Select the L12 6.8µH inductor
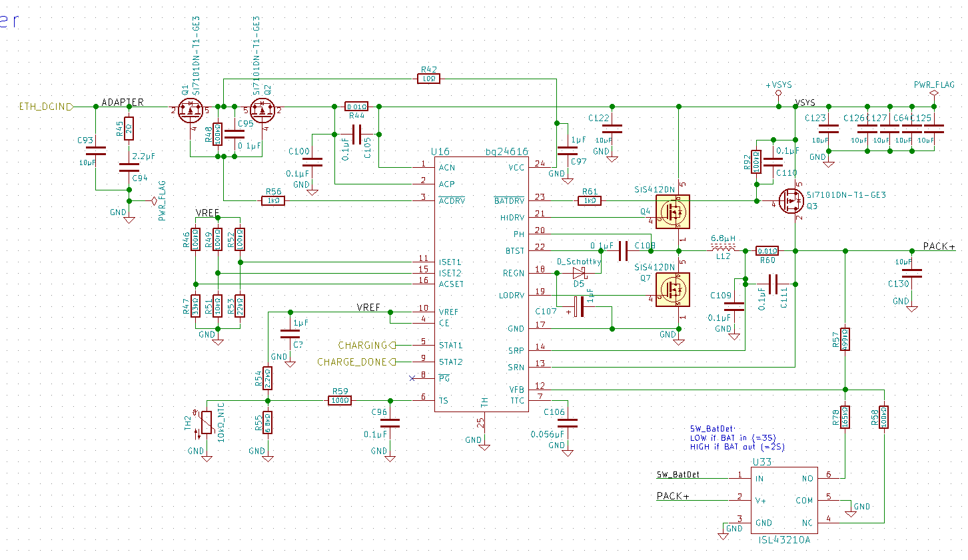968x560 pixels. tap(724, 250)
